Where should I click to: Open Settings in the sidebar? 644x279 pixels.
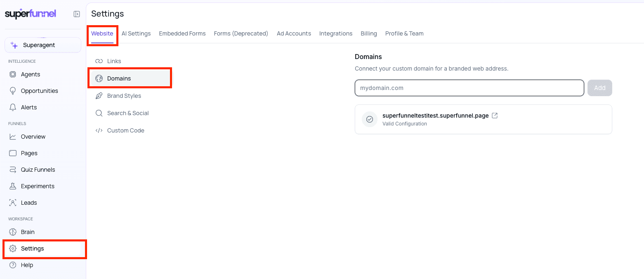[43, 248]
